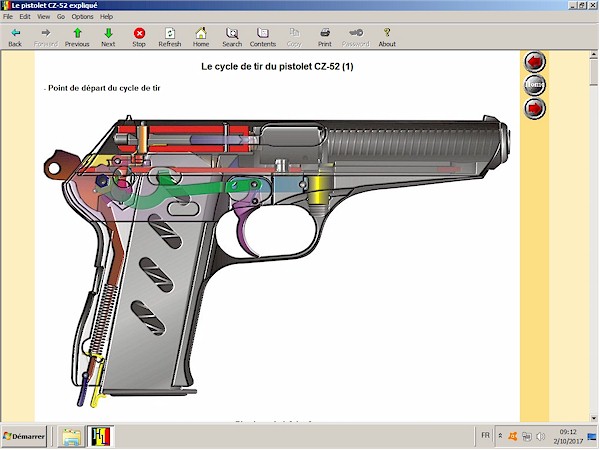Image resolution: width=600 pixels, height=450 pixels.
Task: Click the greyed Copy toolbar icon
Action: [294, 38]
